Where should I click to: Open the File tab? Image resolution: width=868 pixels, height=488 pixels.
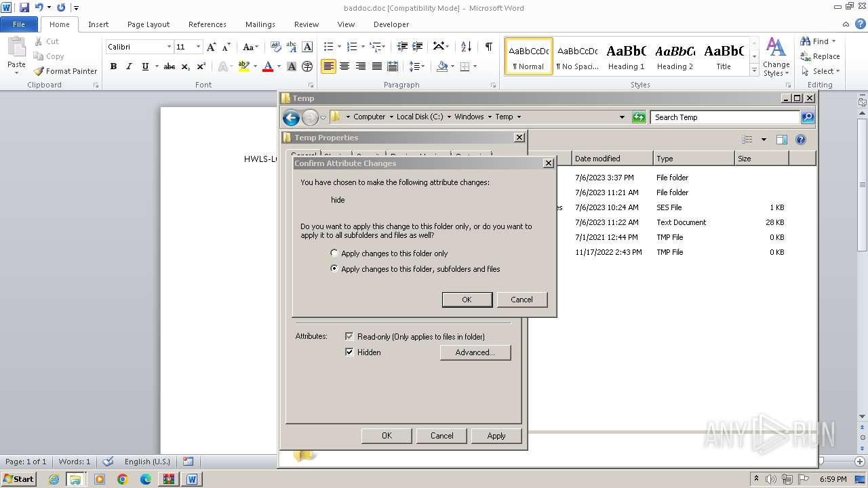pyautogui.click(x=19, y=24)
